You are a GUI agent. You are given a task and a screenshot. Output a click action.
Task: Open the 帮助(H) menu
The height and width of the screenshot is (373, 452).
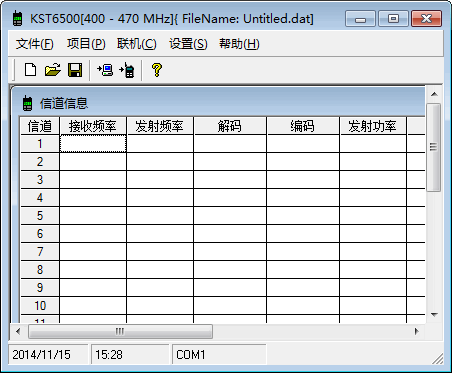pos(239,44)
